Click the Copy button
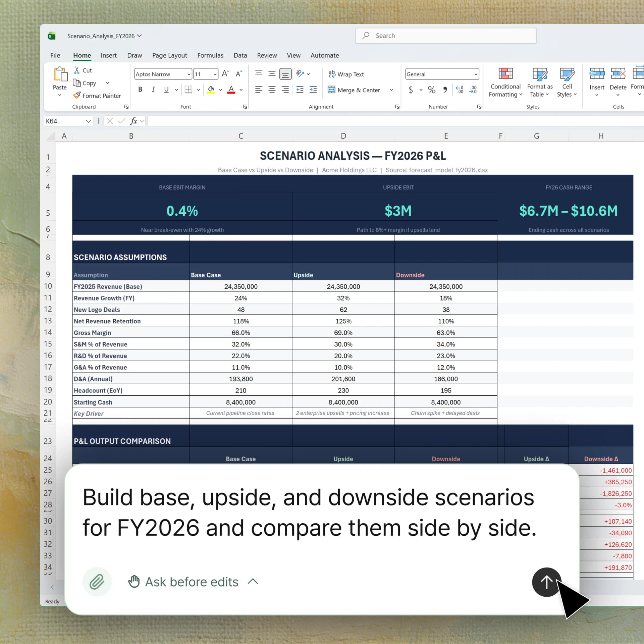 coord(85,83)
